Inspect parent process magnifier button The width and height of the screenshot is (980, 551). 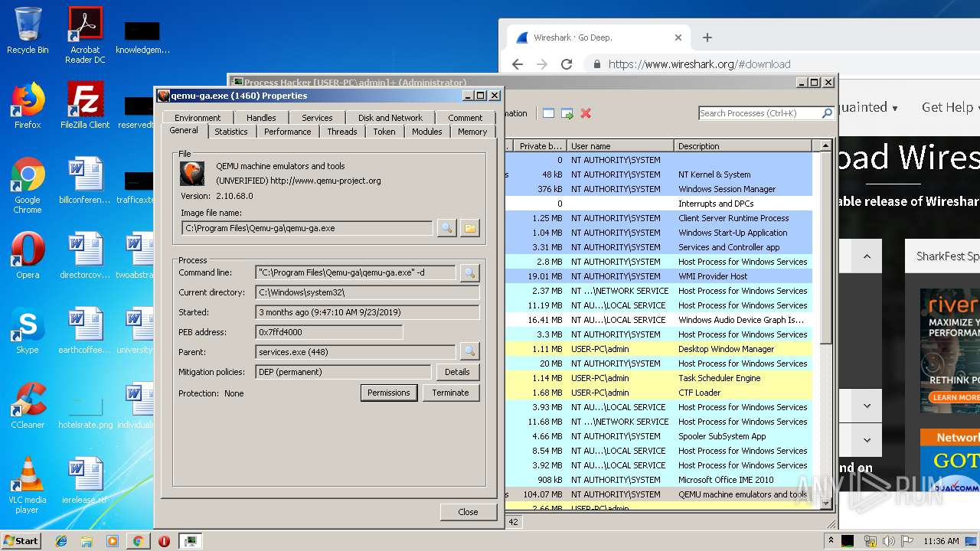click(x=469, y=352)
